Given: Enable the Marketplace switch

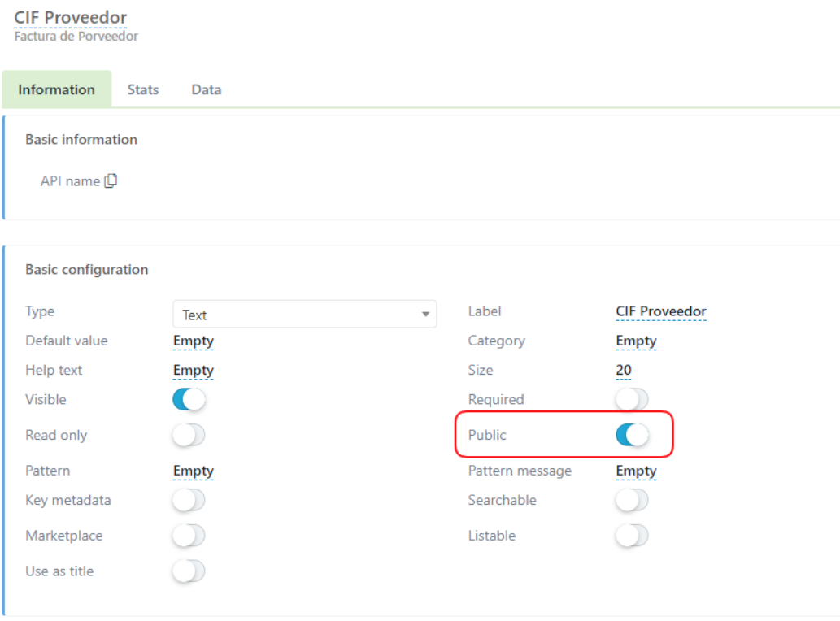Looking at the screenshot, I should [x=189, y=536].
